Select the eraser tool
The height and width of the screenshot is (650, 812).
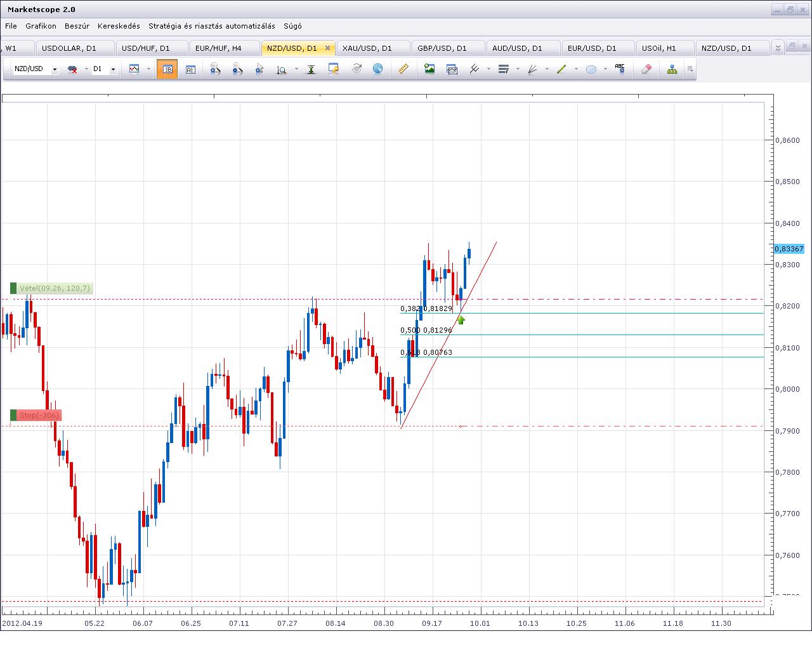click(646, 69)
